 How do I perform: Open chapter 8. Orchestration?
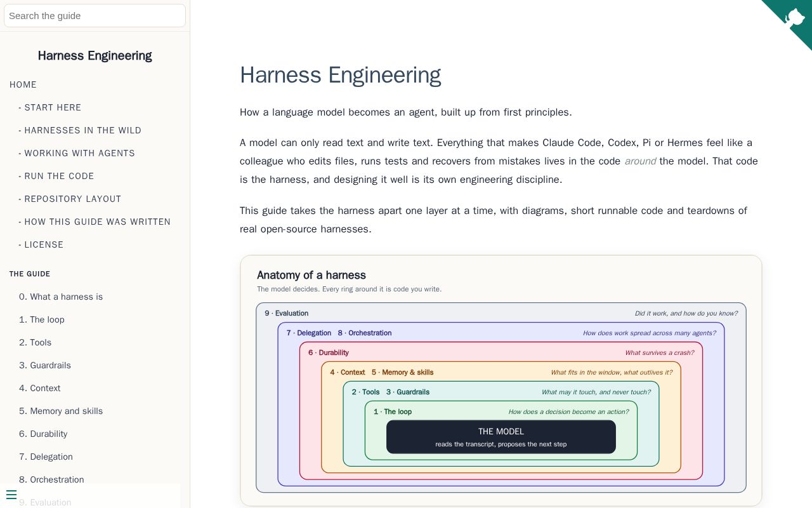pyautogui.click(x=51, y=479)
